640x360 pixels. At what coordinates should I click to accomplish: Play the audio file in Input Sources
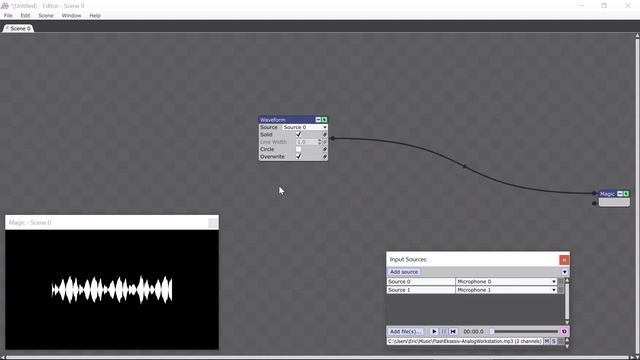[x=434, y=331]
